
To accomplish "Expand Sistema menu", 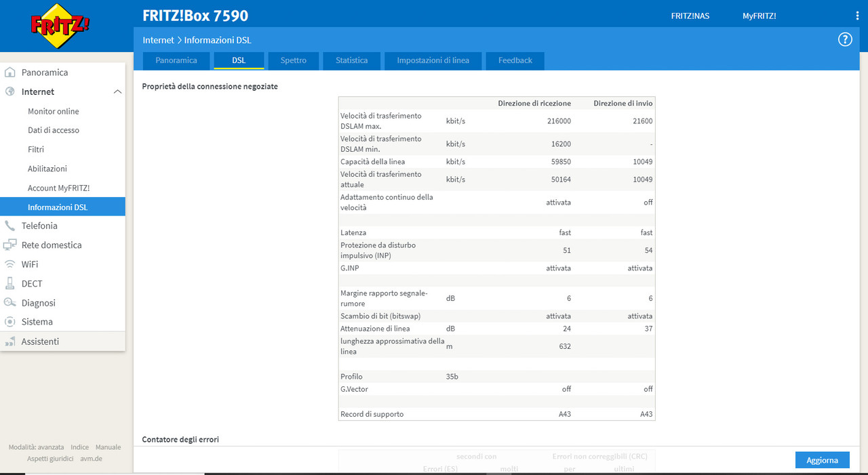I will [x=37, y=322].
